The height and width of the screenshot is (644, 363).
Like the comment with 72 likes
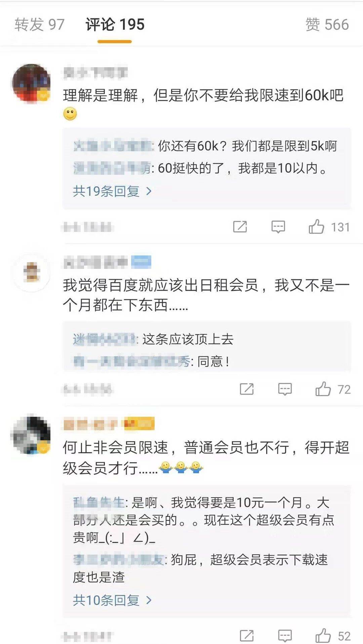pyautogui.click(x=323, y=389)
